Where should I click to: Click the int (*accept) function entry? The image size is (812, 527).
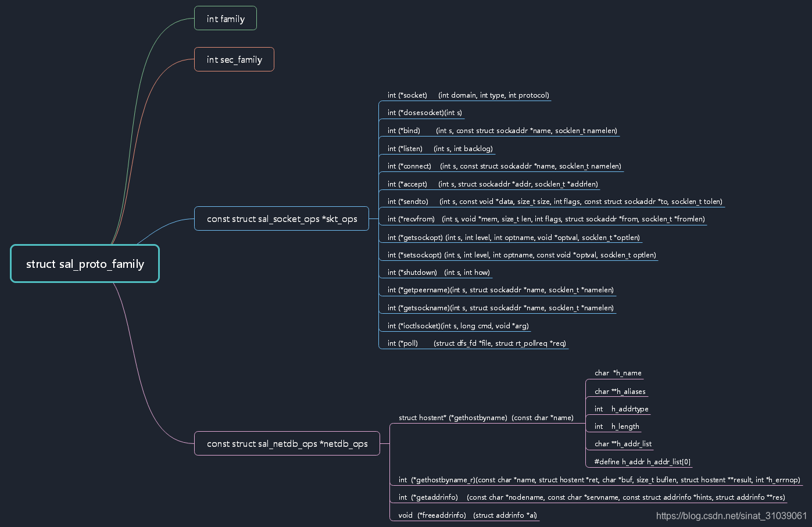492,184
